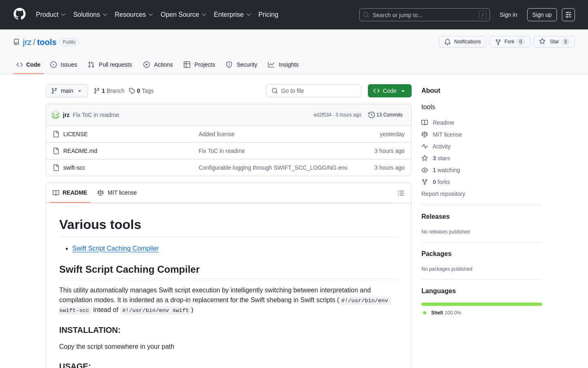Focus the Go to file input

[314, 91]
